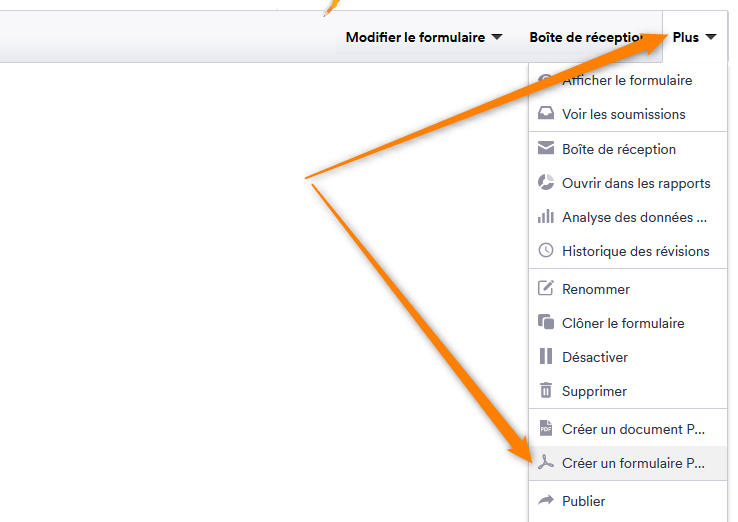
Task: Select Publier at the menu bottom
Action: pos(628,501)
